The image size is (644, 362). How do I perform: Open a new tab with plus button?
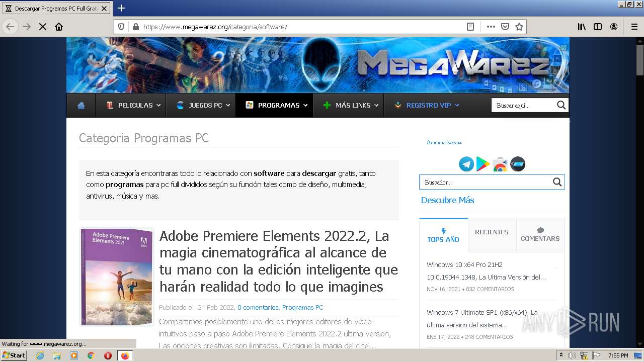(x=121, y=8)
